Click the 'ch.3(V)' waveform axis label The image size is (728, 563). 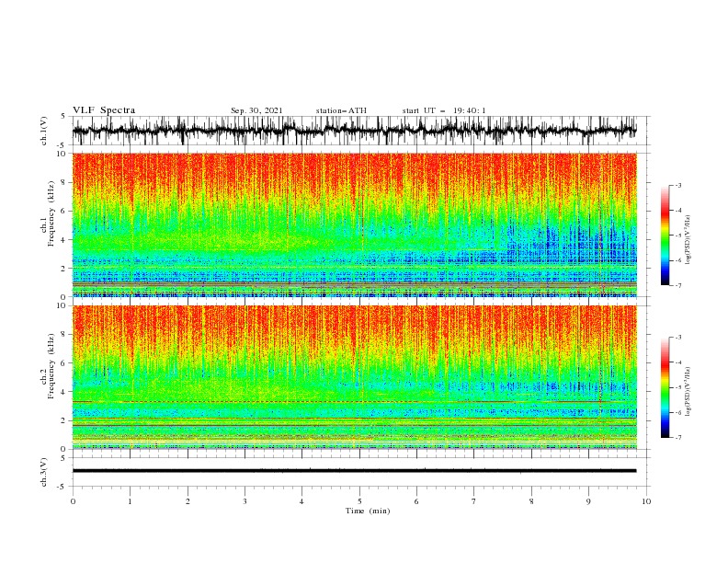tap(44, 472)
